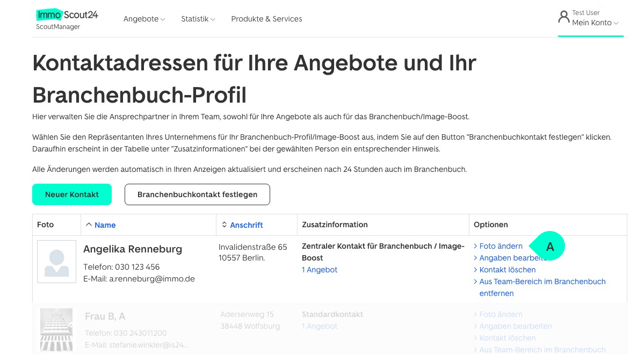This screenshot has height=354, width=644.
Task: Click Angelika Renneburg's placeholder profile photo
Action: 56,262
